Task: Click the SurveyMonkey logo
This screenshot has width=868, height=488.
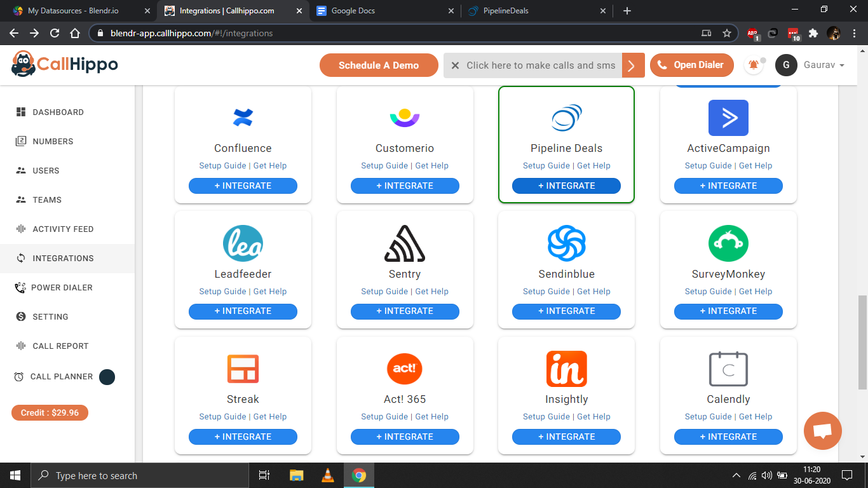Action: (x=728, y=243)
